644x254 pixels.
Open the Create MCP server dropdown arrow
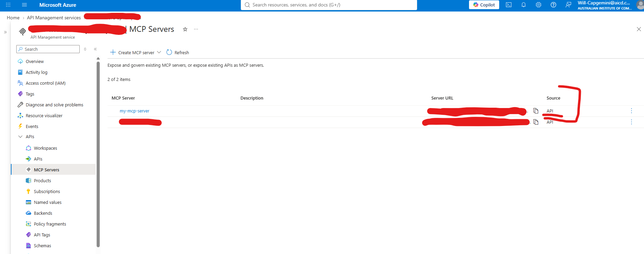(159, 52)
